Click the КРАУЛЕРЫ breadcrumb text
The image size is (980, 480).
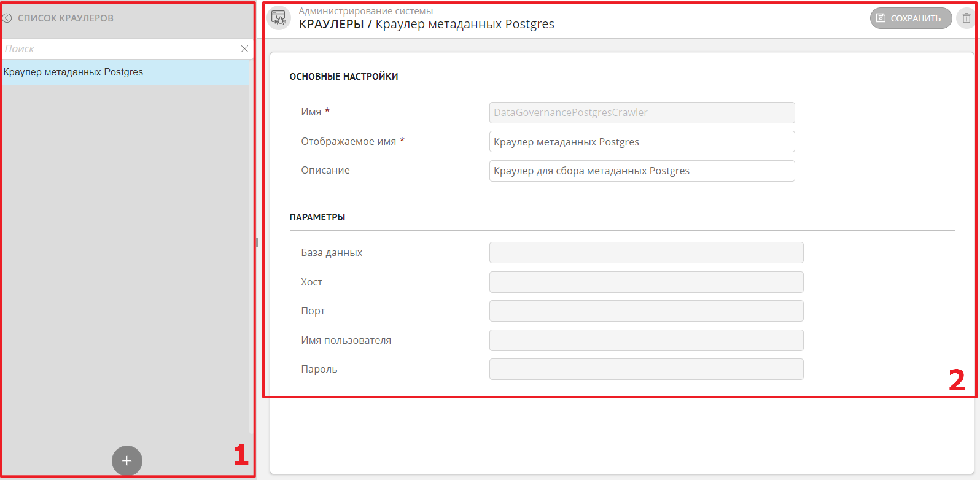(332, 25)
